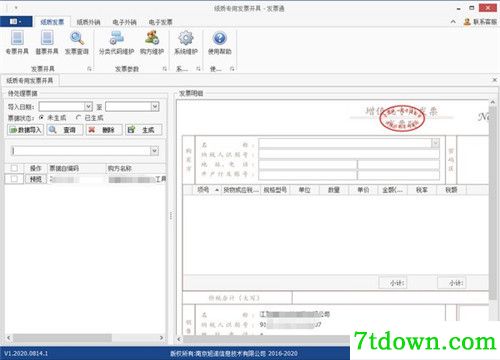
Task: Close the 纸质专用发票开具 document tab
Action: pos(495,80)
